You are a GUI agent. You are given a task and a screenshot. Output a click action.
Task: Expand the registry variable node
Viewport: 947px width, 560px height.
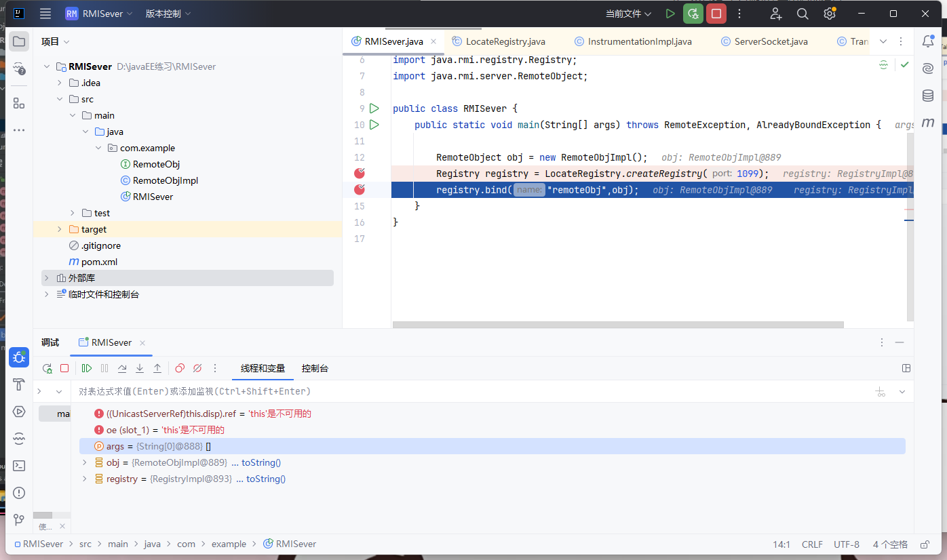click(x=85, y=479)
